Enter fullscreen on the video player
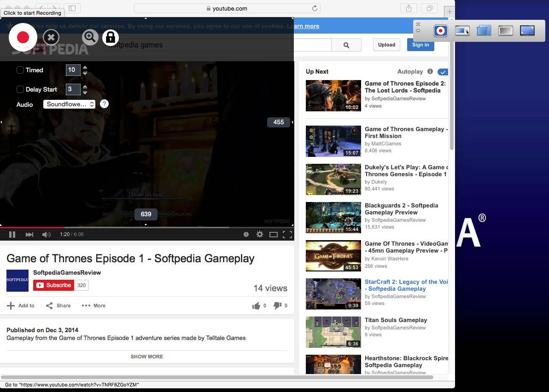This screenshot has height=392, width=549. 287,234
